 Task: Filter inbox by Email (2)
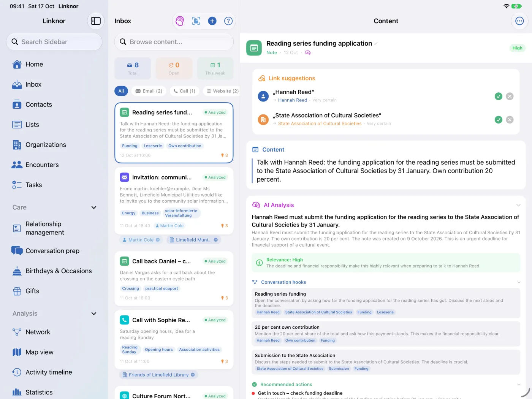pyautogui.click(x=149, y=91)
